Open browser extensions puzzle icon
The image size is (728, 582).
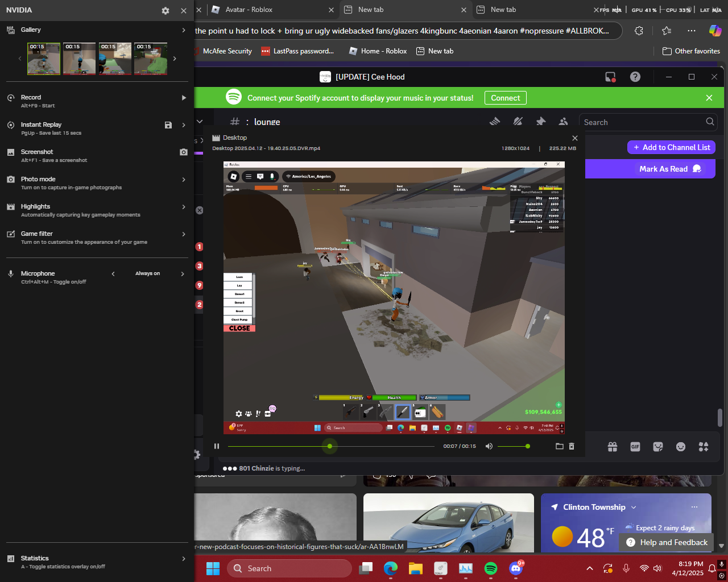pos(639,31)
